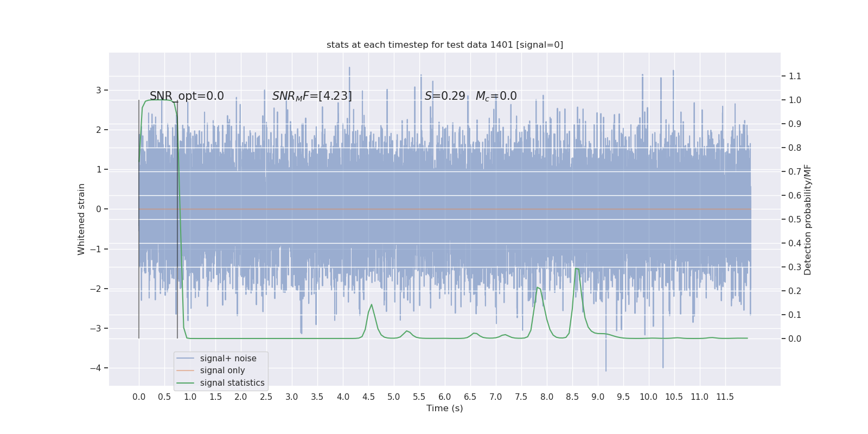Click x-axis tick label 0.5

click(x=164, y=397)
